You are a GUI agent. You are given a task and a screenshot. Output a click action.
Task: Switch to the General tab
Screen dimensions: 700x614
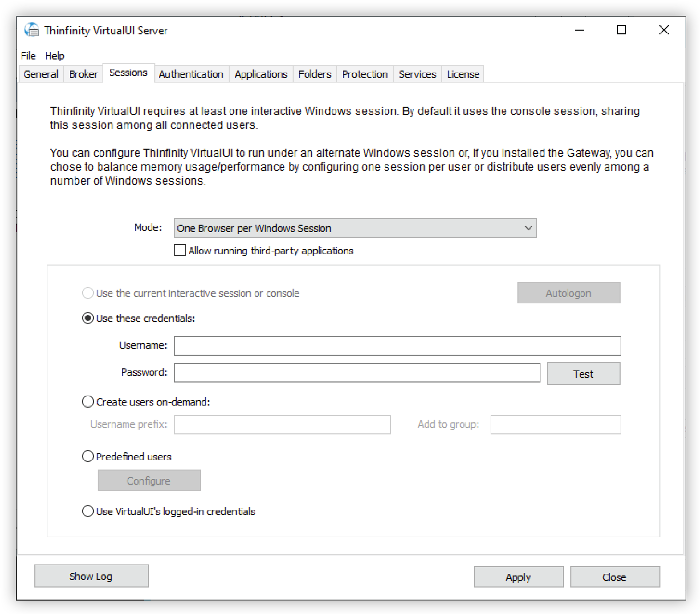pos(41,74)
